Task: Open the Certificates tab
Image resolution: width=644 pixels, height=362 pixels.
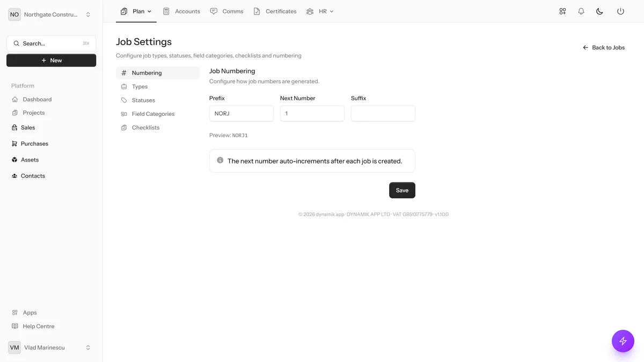Action: [275, 11]
